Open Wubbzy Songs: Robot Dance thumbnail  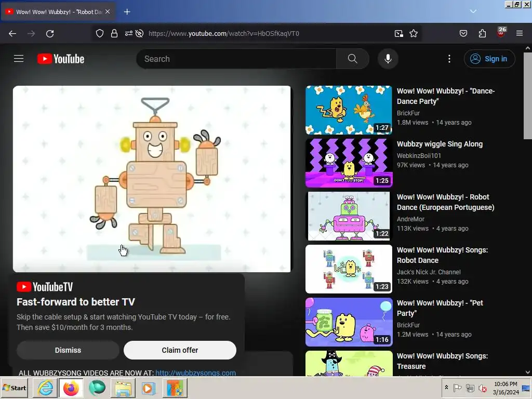pos(349,269)
